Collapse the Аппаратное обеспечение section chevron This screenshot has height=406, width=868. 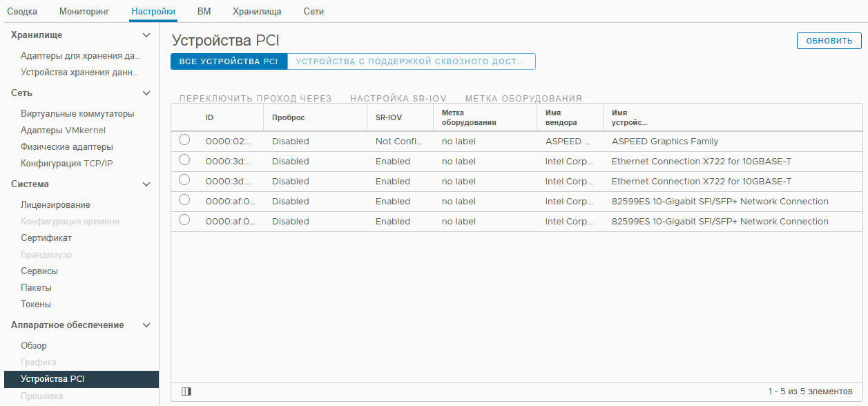coord(146,325)
